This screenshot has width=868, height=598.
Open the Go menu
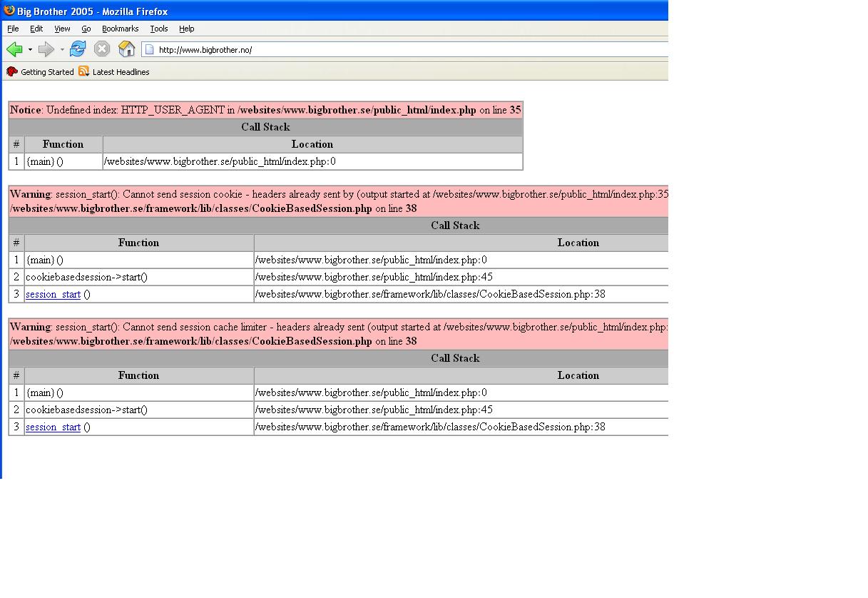point(86,29)
